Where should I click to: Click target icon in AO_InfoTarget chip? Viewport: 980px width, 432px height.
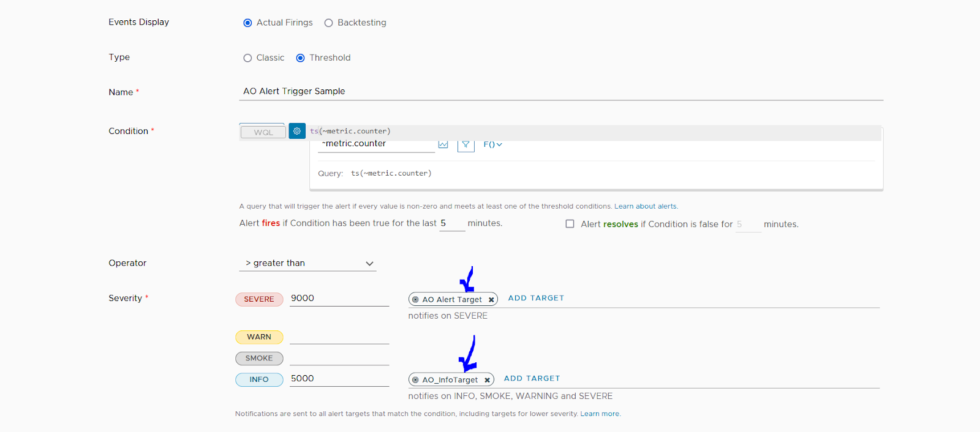pos(415,380)
